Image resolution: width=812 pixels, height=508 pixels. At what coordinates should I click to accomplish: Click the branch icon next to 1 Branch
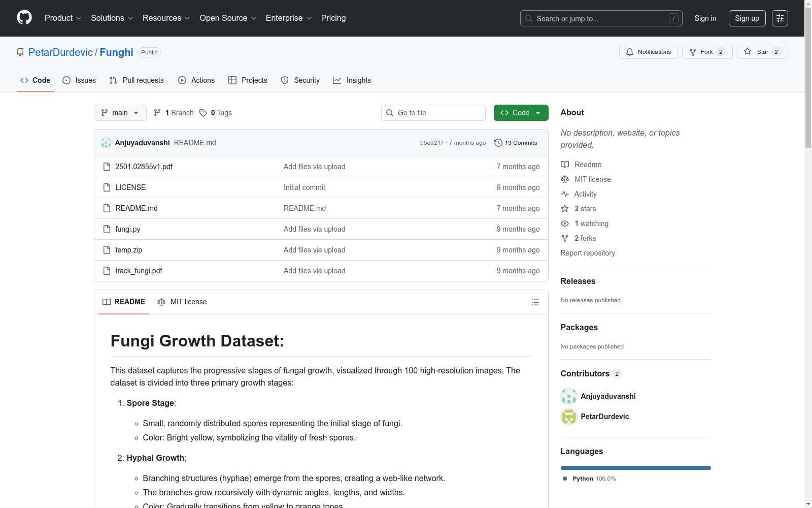pos(157,113)
